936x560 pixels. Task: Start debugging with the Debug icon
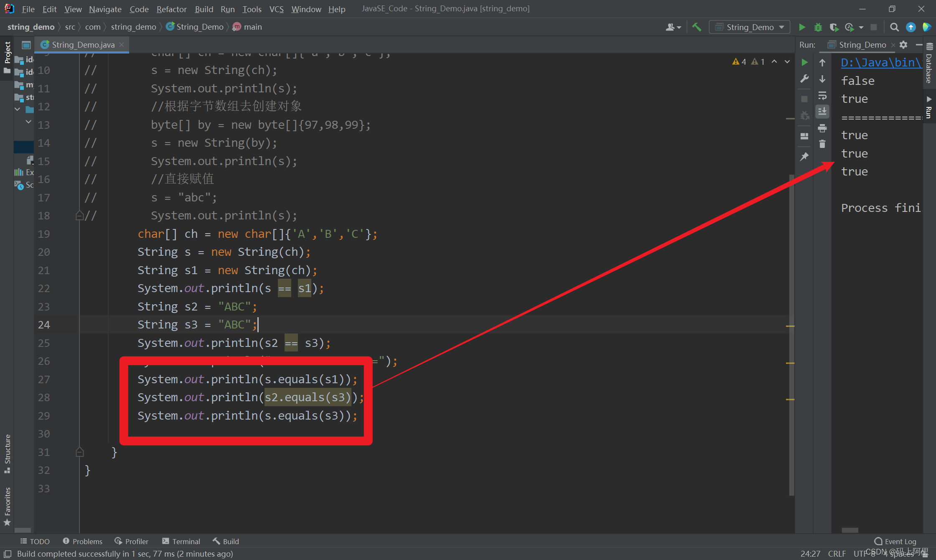click(x=818, y=27)
